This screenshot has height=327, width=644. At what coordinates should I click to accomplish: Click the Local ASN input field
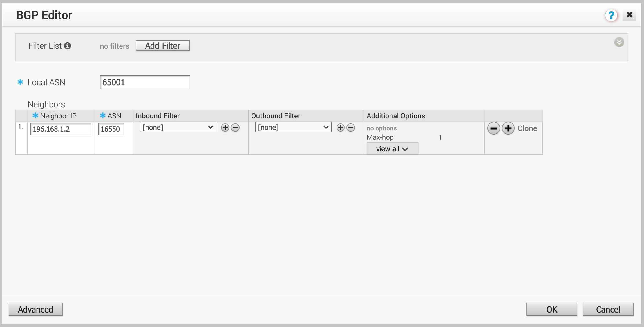pyautogui.click(x=145, y=82)
